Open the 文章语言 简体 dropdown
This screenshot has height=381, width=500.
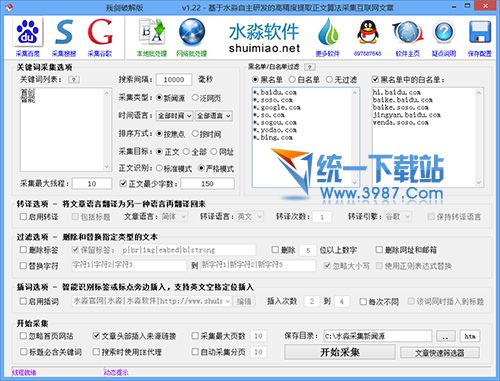pyautogui.click(x=174, y=217)
